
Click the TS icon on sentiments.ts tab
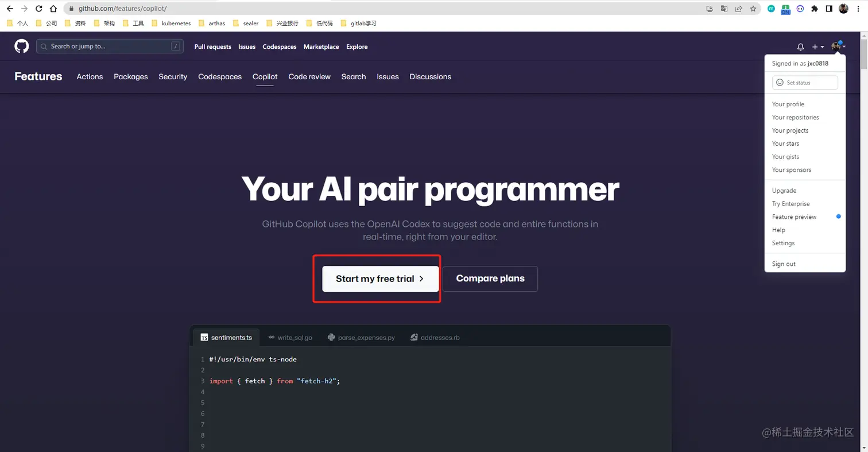(204, 338)
